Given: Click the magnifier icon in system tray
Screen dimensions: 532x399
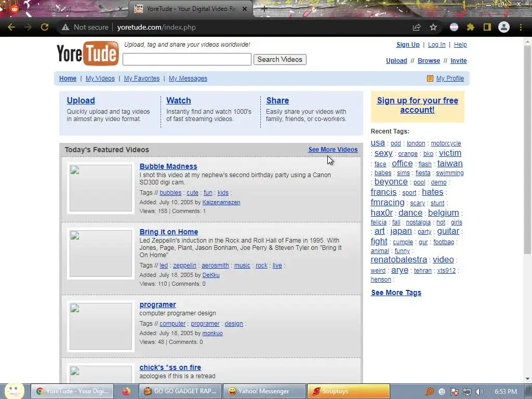Looking at the screenshot, I should click(x=430, y=392).
